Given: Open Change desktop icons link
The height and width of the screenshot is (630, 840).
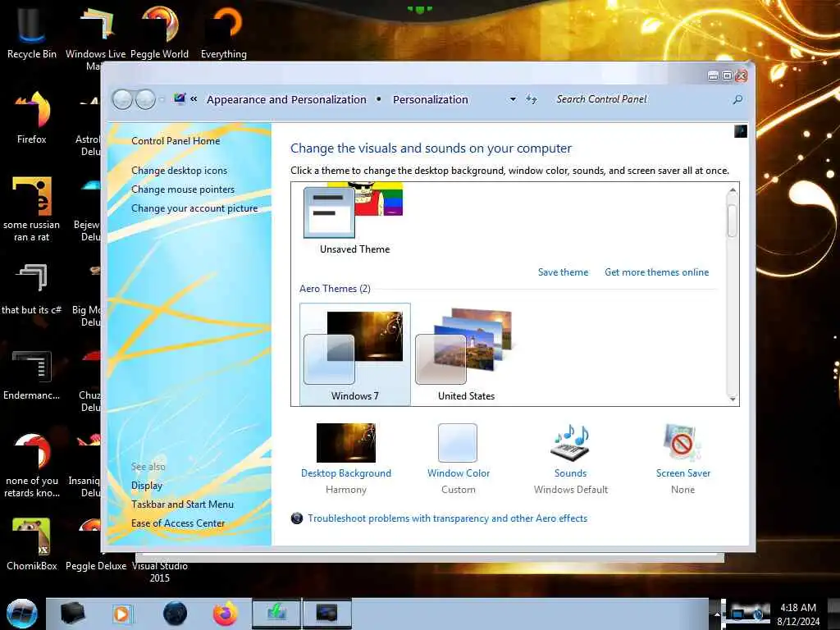Looking at the screenshot, I should [x=179, y=171].
